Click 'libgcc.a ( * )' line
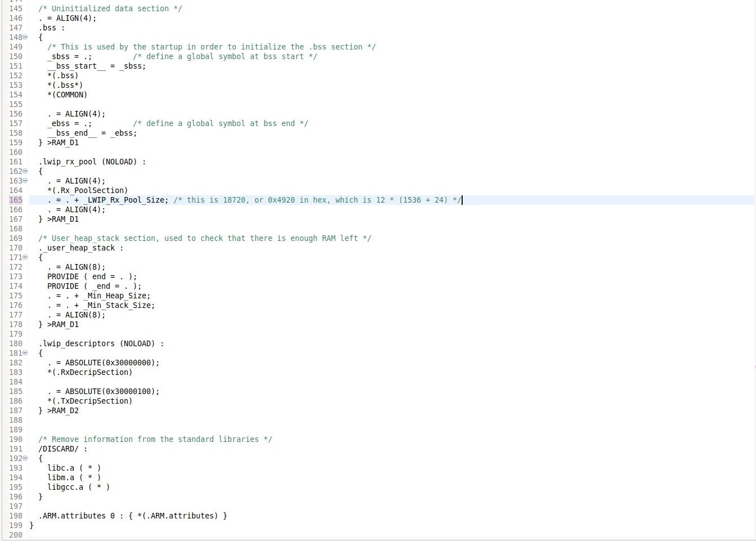 click(x=78, y=487)
